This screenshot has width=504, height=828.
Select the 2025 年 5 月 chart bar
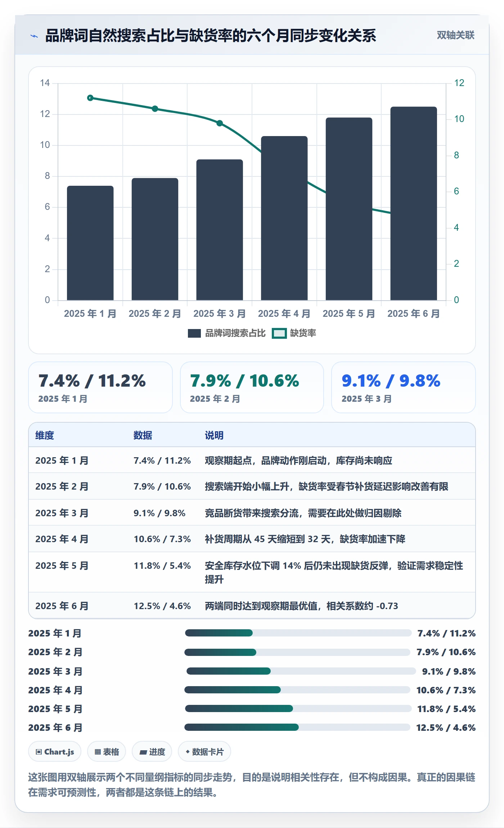pyautogui.click(x=349, y=209)
